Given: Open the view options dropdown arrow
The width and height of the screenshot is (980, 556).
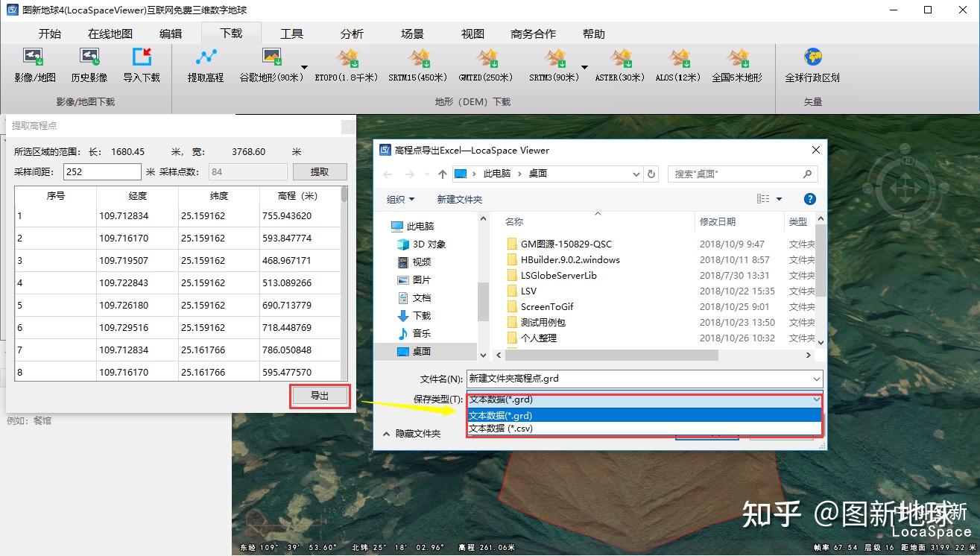Looking at the screenshot, I should [780, 199].
